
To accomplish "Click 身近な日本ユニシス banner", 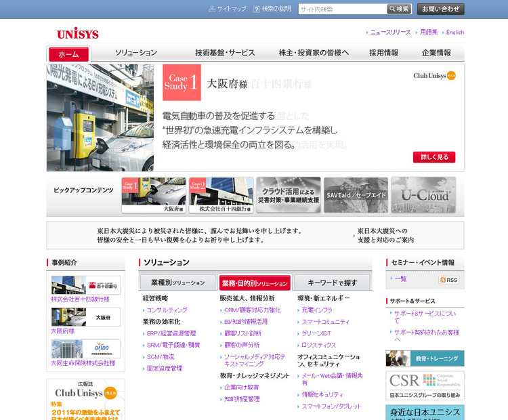I will point(425,413).
